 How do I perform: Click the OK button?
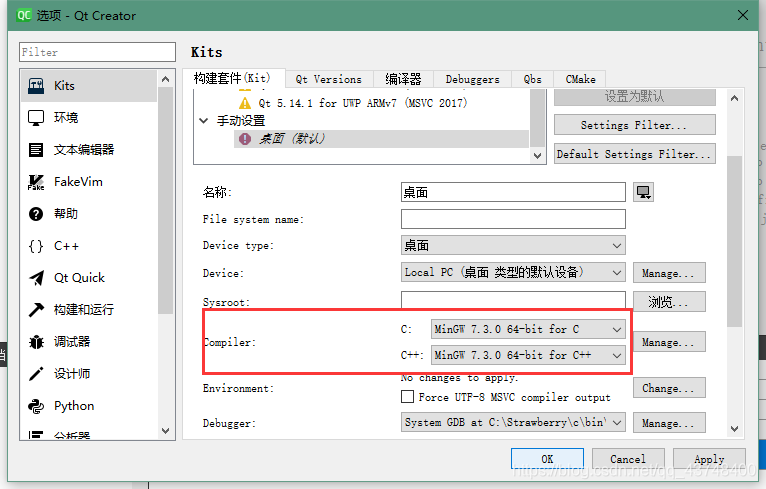(x=547, y=459)
